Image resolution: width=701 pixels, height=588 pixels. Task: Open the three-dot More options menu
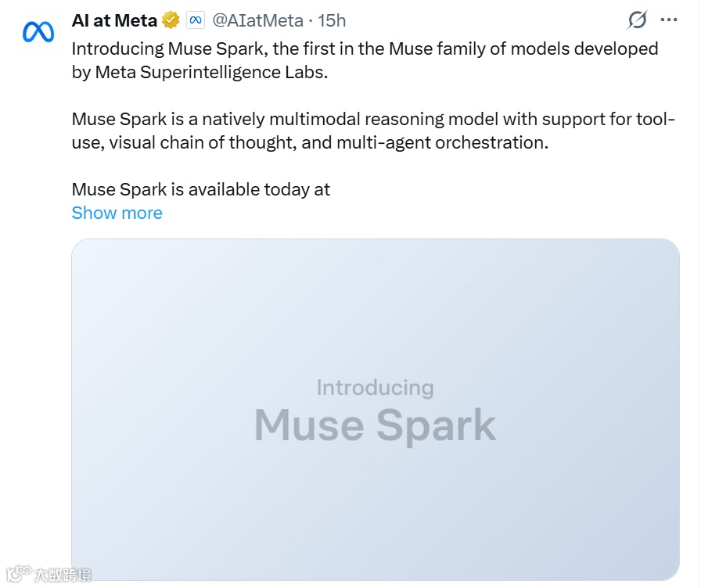tap(668, 20)
